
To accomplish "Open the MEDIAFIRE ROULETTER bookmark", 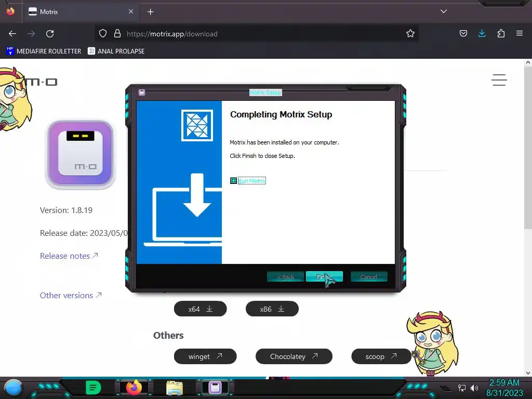I will coord(44,51).
